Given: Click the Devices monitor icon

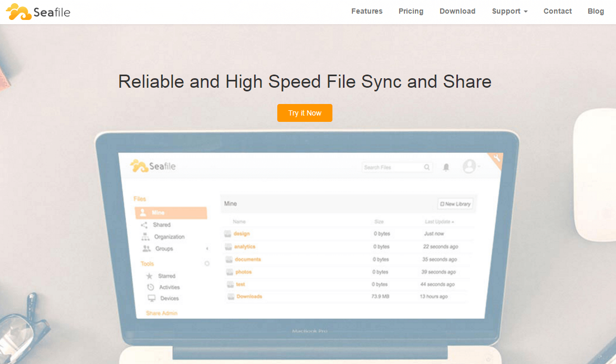Looking at the screenshot, I should [152, 298].
